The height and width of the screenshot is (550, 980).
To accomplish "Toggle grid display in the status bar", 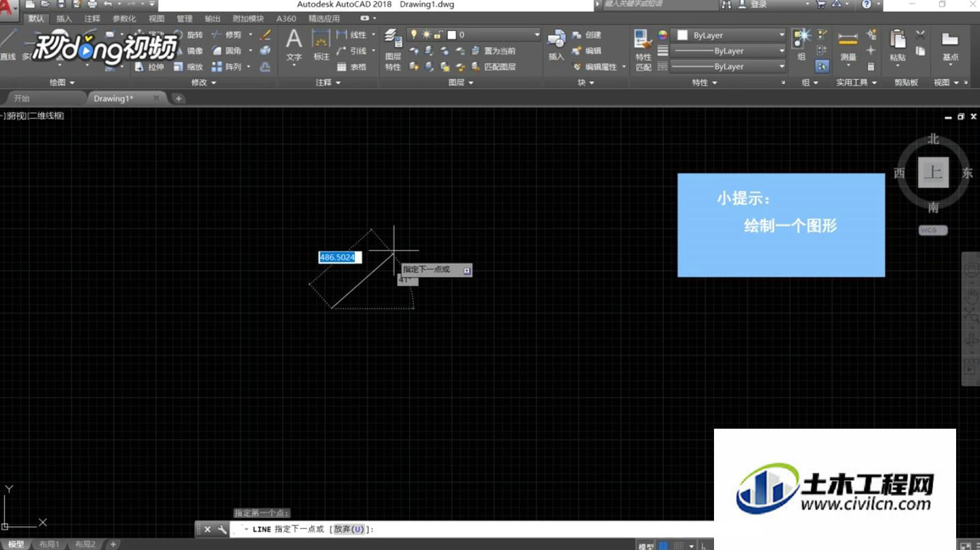I will click(x=664, y=546).
